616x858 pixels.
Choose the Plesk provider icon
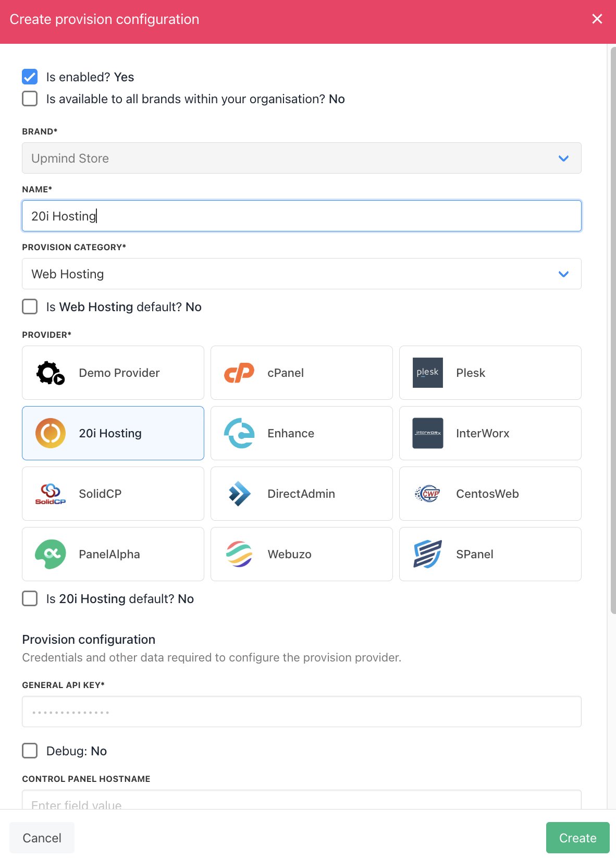point(428,373)
